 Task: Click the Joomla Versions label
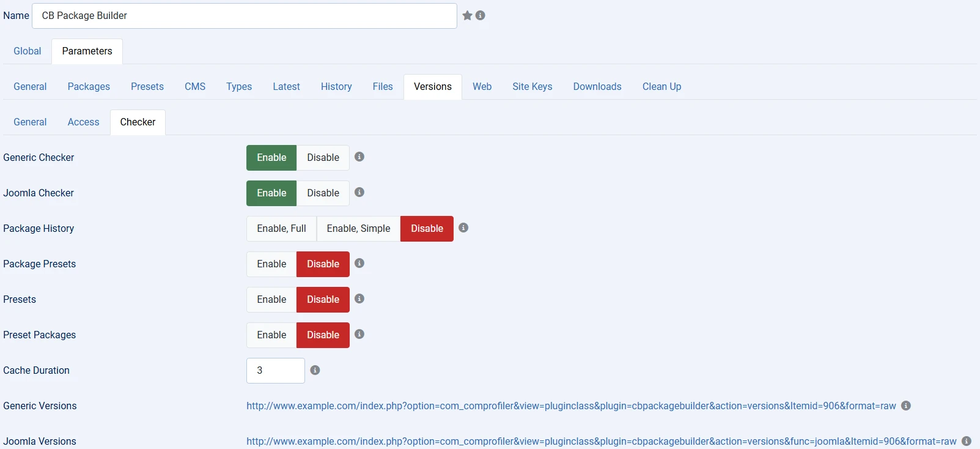(x=40, y=442)
